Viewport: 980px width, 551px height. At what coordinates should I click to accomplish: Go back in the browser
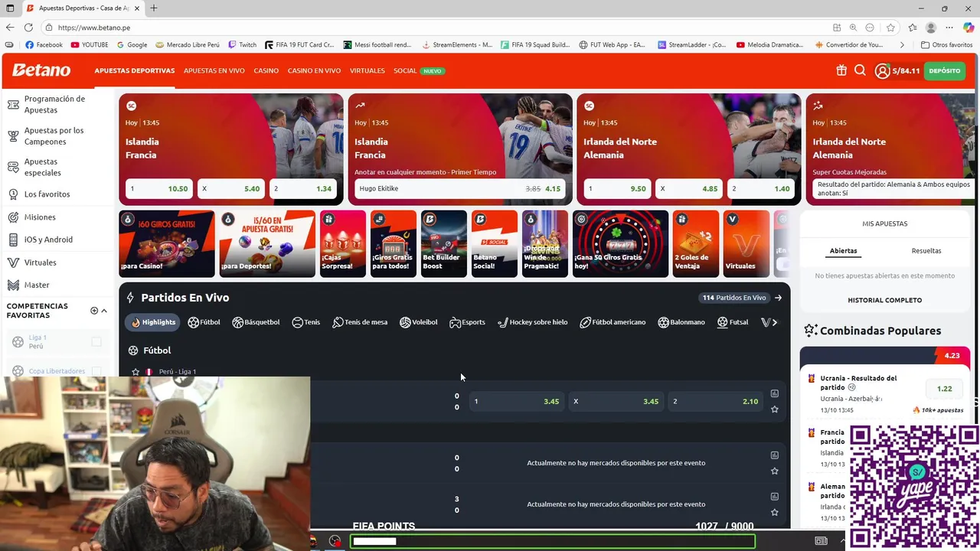(10, 28)
